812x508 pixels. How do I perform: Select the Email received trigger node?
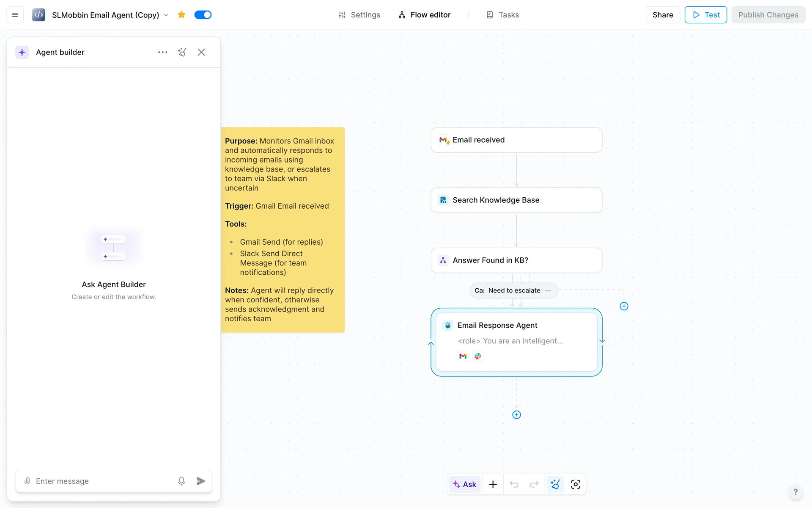click(x=516, y=140)
